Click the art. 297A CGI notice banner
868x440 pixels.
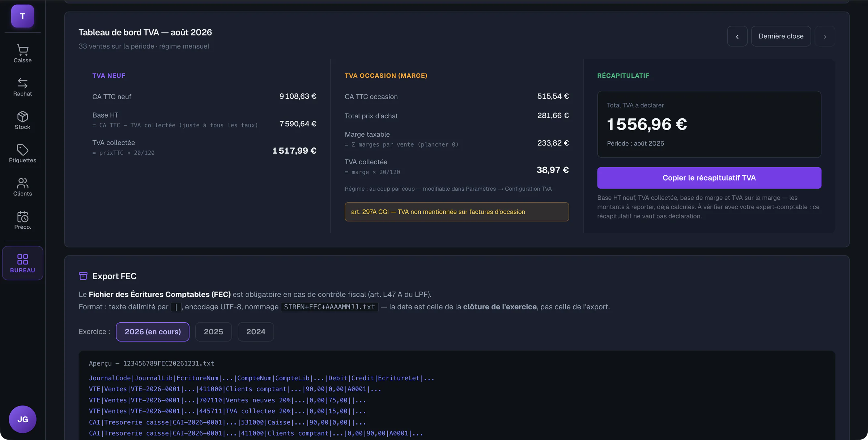(x=456, y=212)
